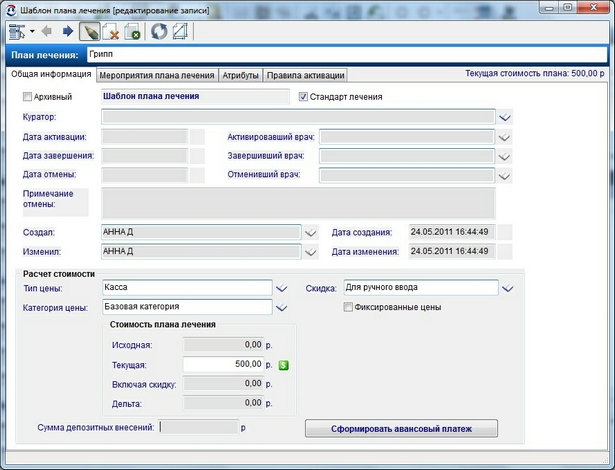Click the Дата активации field
Screen dimensions: 615x470
point(144,137)
